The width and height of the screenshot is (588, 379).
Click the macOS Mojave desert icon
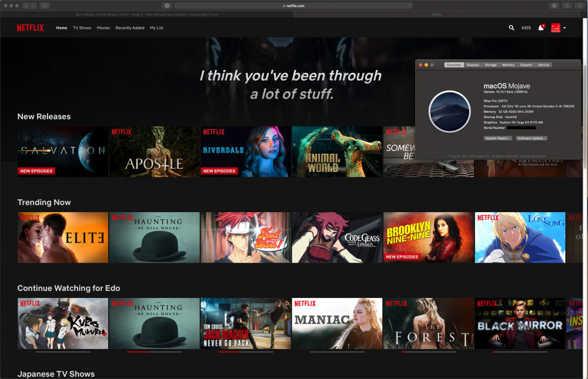[449, 111]
